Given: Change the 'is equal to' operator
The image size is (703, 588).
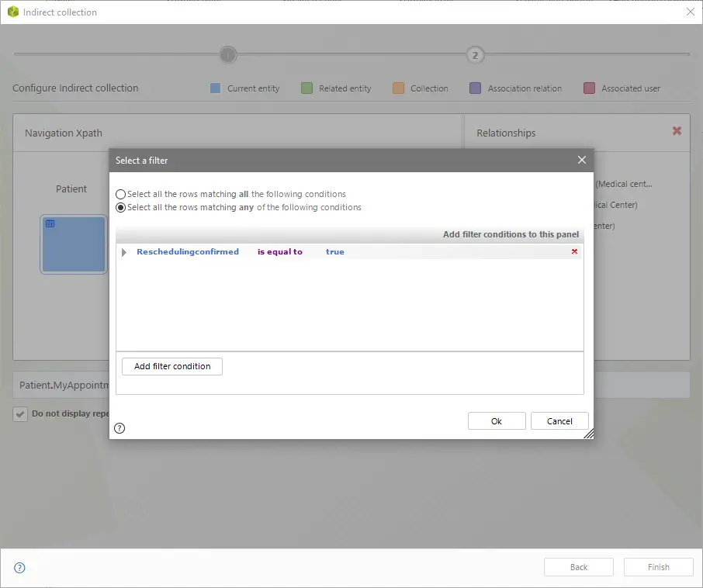Looking at the screenshot, I should 280,252.
